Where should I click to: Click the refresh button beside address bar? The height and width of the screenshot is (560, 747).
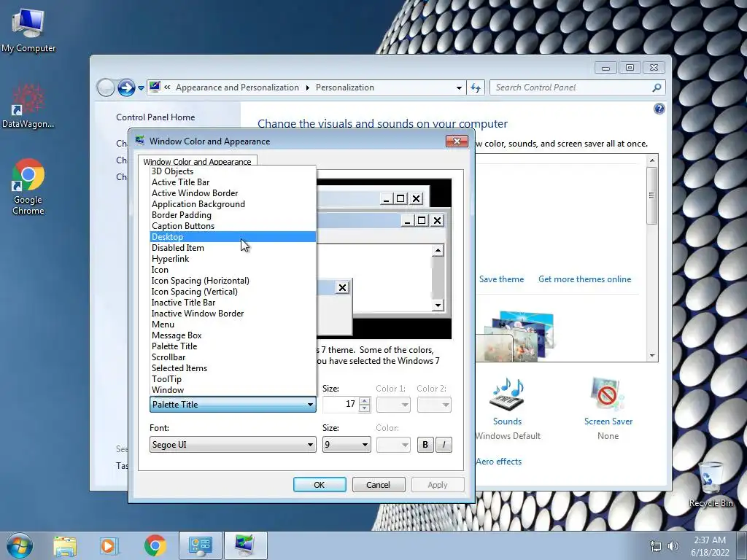pos(476,87)
